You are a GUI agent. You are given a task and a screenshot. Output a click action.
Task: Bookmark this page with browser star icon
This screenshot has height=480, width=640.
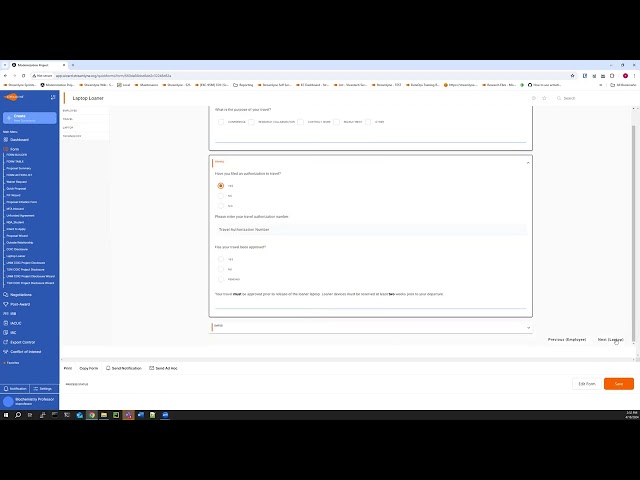pos(572,76)
